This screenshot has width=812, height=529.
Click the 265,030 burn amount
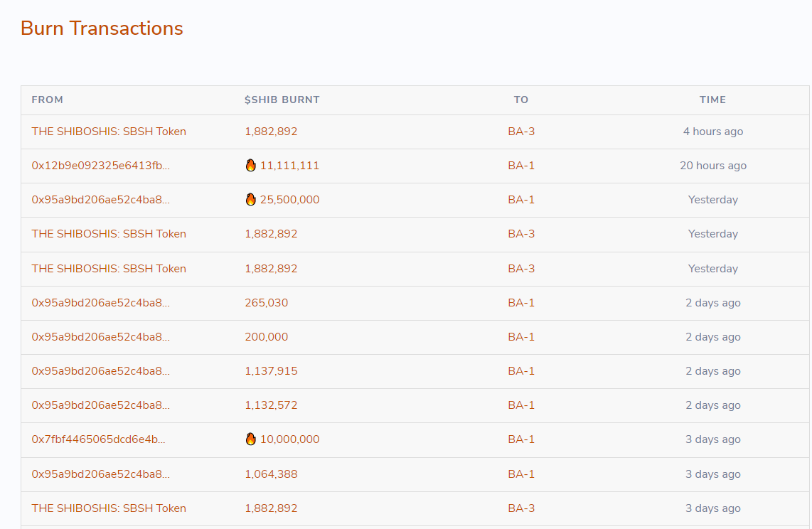point(266,303)
